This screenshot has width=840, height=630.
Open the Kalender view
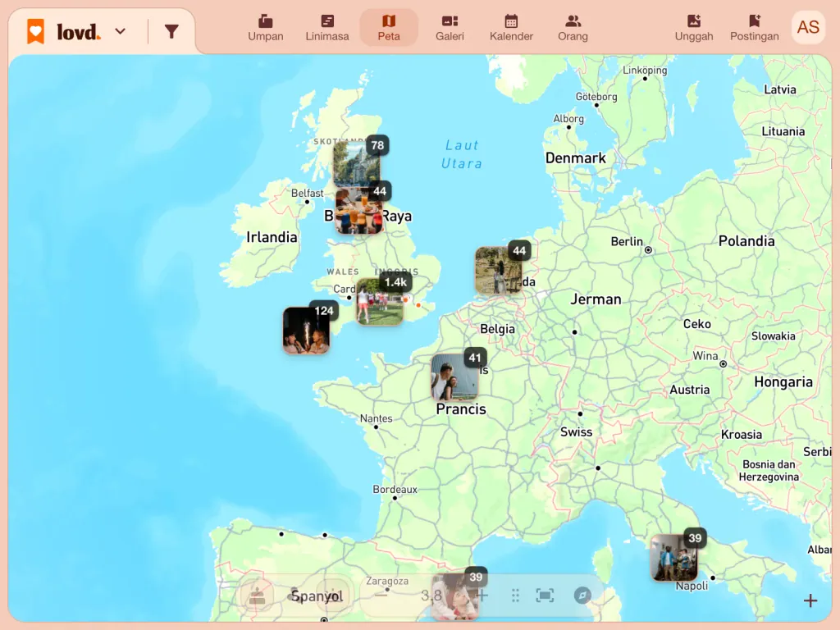click(x=511, y=28)
